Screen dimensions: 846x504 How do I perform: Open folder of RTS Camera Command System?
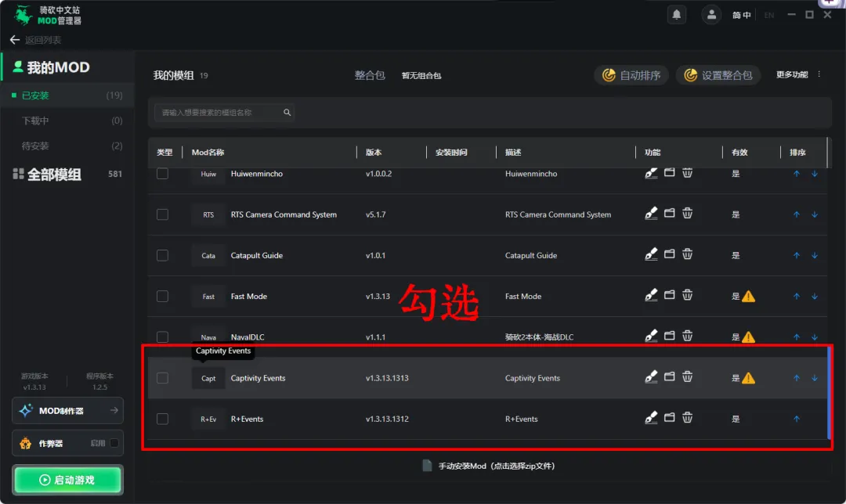click(x=670, y=213)
